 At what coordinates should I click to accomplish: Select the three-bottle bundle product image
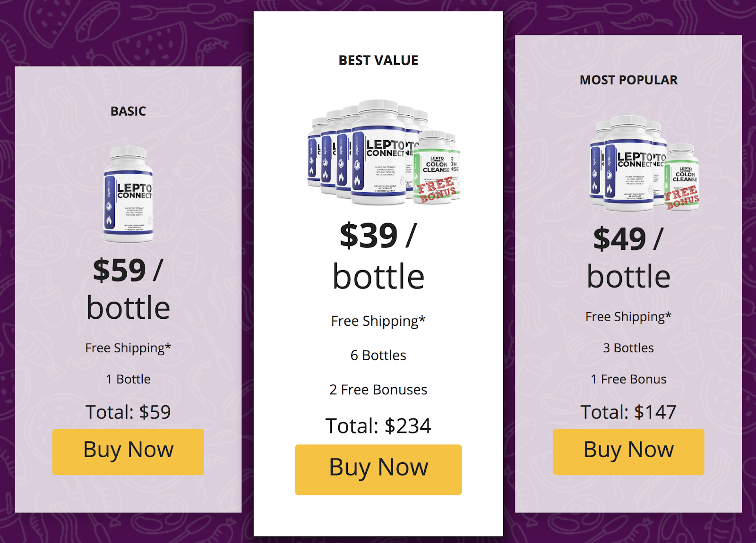(x=644, y=163)
